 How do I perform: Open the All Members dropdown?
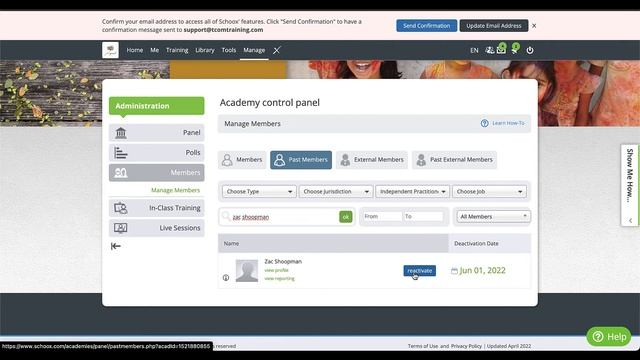[x=493, y=216]
